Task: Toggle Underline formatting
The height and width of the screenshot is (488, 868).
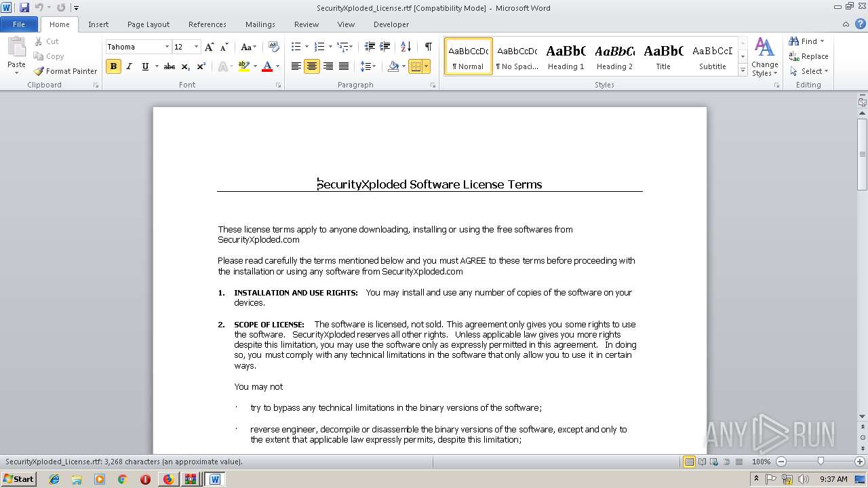Action: coord(145,66)
